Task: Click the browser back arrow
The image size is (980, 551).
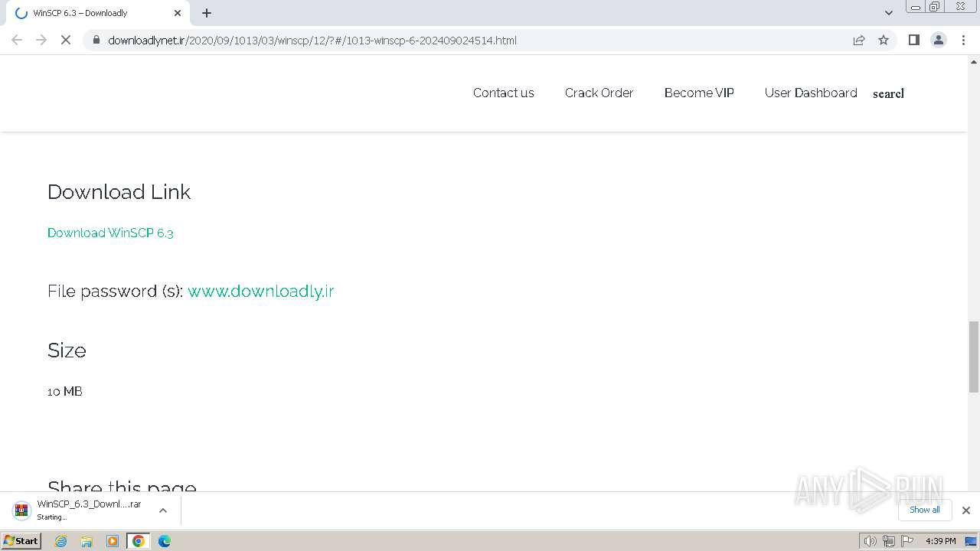Action: click(x=17, y=40)
